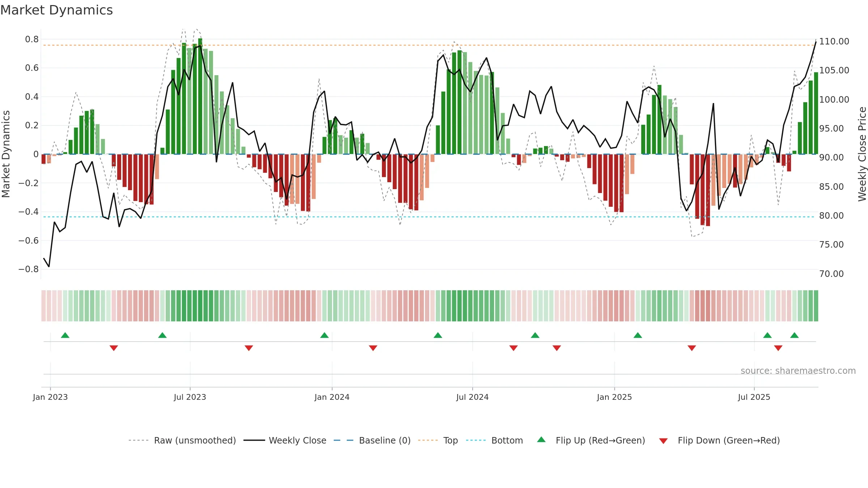Toggle the Flip Up (Red→Green) legend entry
The height and width of the screenshot is (488, 868).
591,440
